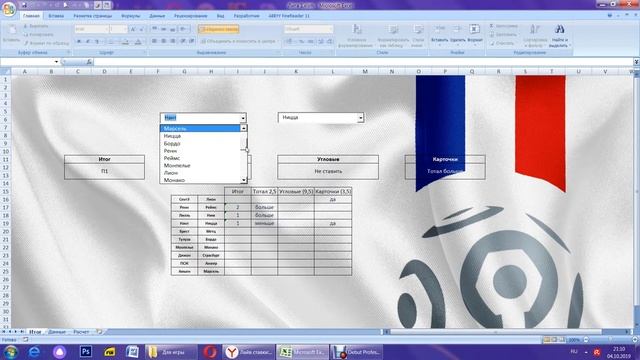This screenshot has width=640, height=360.
Task: Pick Ренн in the team list
Action: pyautogui.click(x=200, y=151)
